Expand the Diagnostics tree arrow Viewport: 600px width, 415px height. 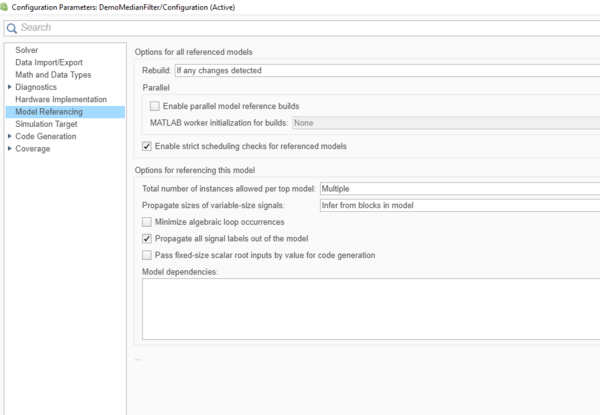[x=9, y=87]
